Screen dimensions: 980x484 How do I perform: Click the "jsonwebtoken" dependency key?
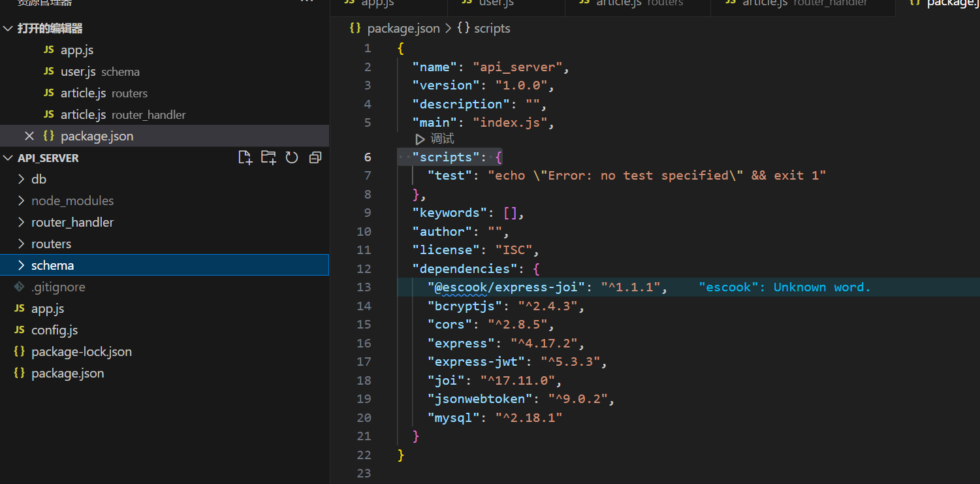click(x=480, y=399)
